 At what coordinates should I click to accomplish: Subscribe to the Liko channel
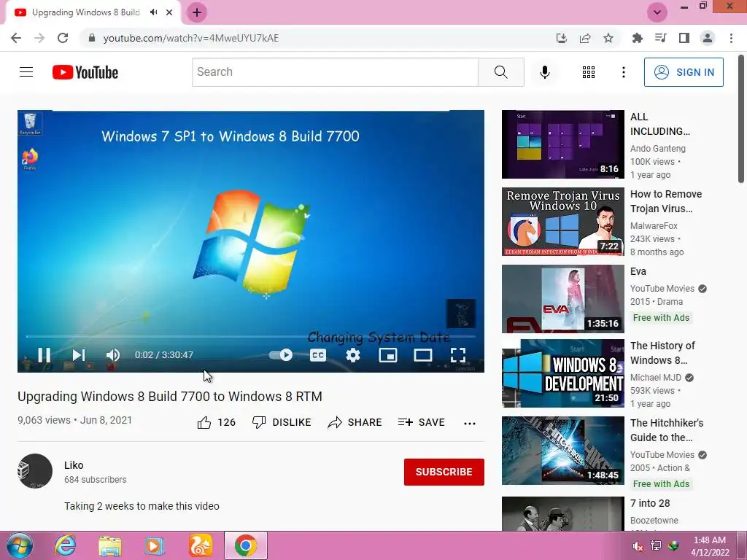point(444,472)
